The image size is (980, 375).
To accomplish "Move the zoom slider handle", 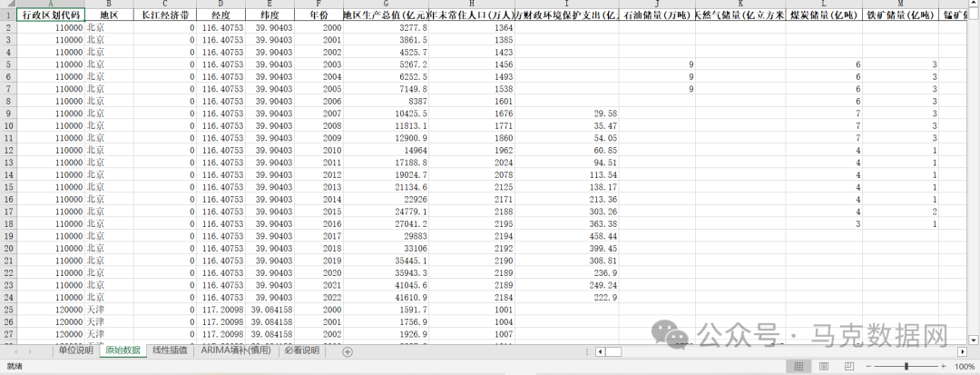I will click(x=906, y=366).
